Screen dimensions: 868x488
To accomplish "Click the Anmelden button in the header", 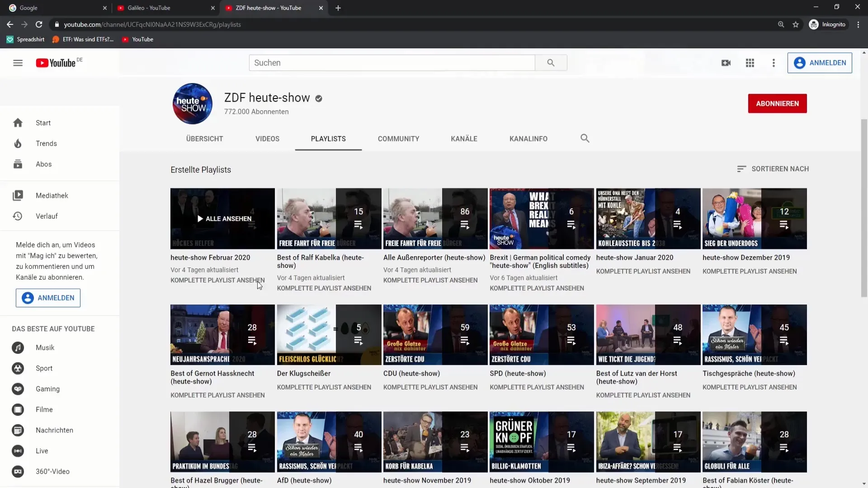I will [x=820, y=63].
